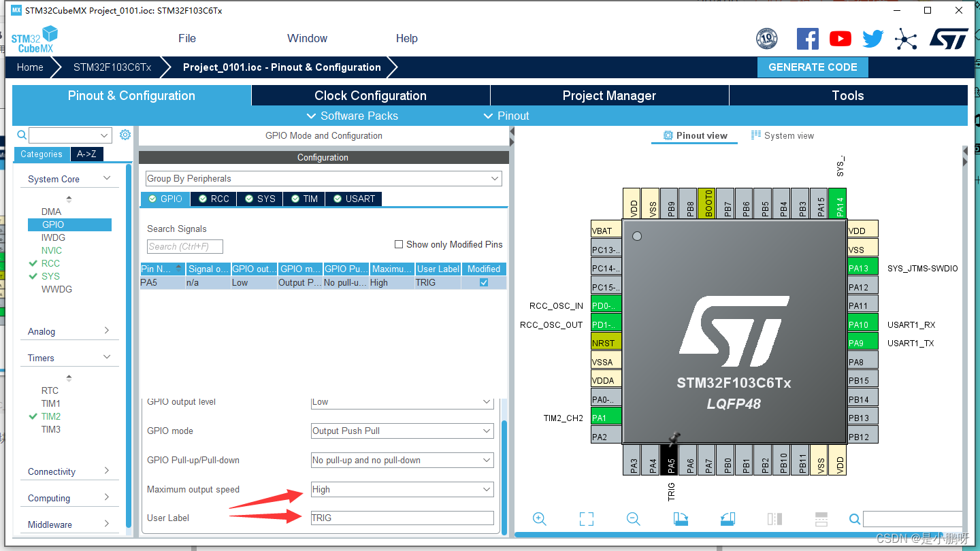Click the Search Signals input field
Screen dimensions: 980x551
185,246
